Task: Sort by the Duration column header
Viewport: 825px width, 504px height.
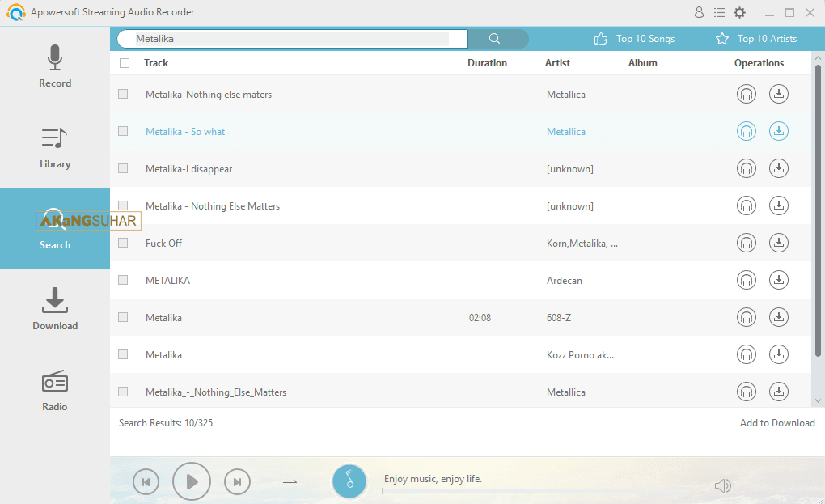Action: tap(487, 63)
